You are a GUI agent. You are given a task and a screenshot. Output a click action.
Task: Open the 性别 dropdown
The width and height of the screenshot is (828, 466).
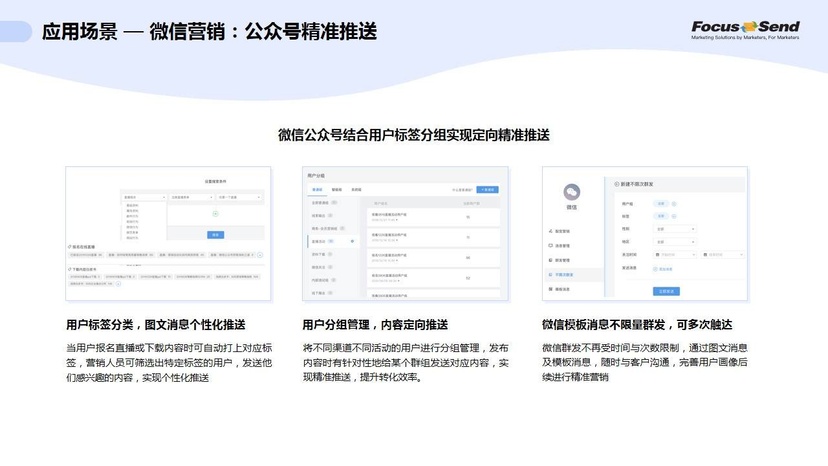click(675, 229)
